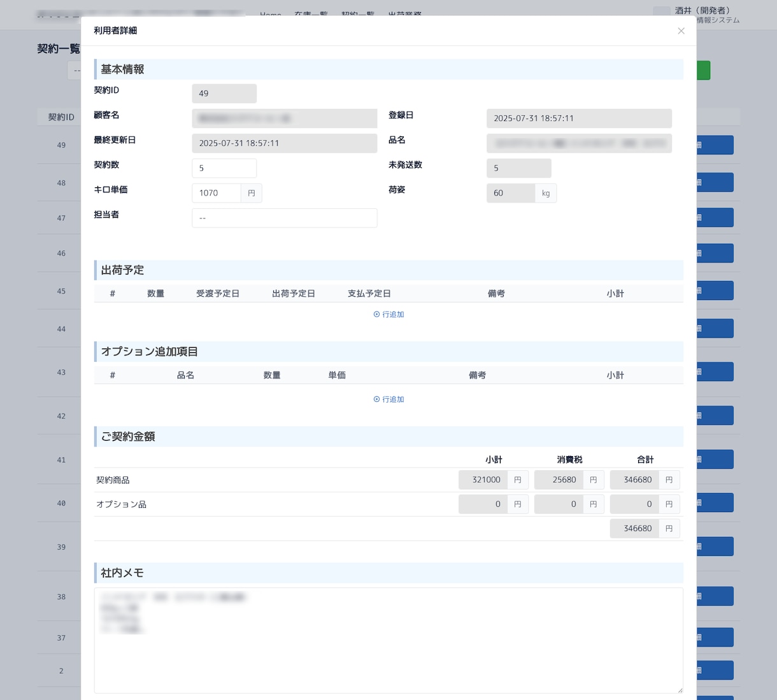Screen dimensions: 777x700
Task: Click the キロ単価 input showing 1070
Action: click(x=217, y=193)
